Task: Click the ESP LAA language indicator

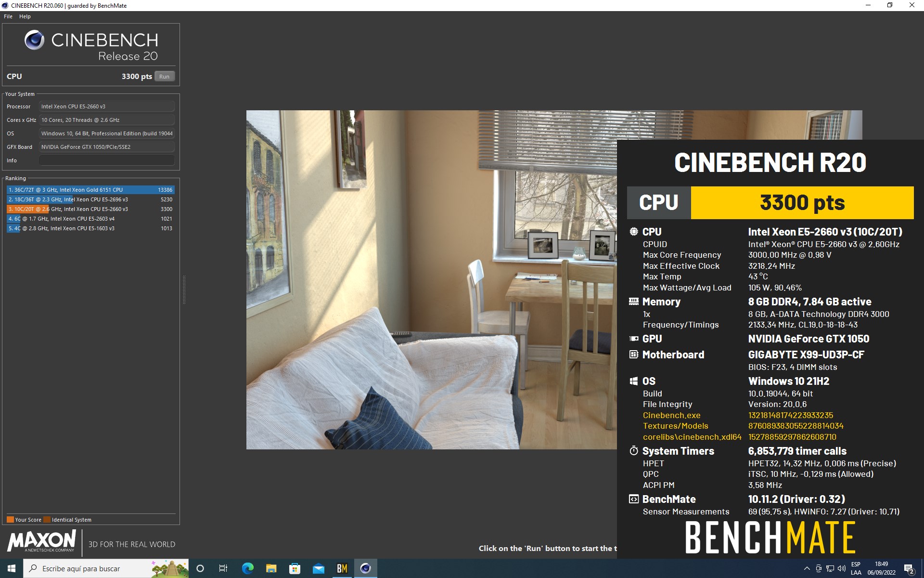Action: pyautogui.click(x=856, y=568)
